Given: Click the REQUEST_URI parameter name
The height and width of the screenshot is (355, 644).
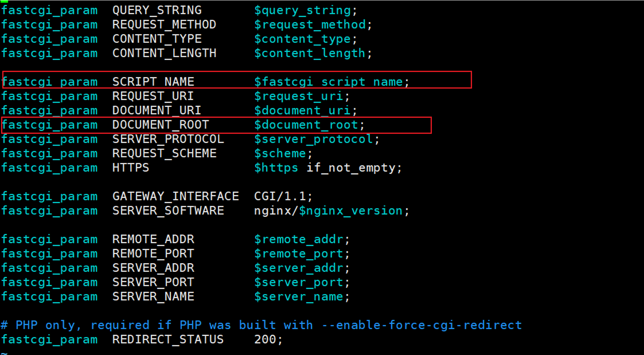Looking at the screenshot, I should [x=153, y=96].
